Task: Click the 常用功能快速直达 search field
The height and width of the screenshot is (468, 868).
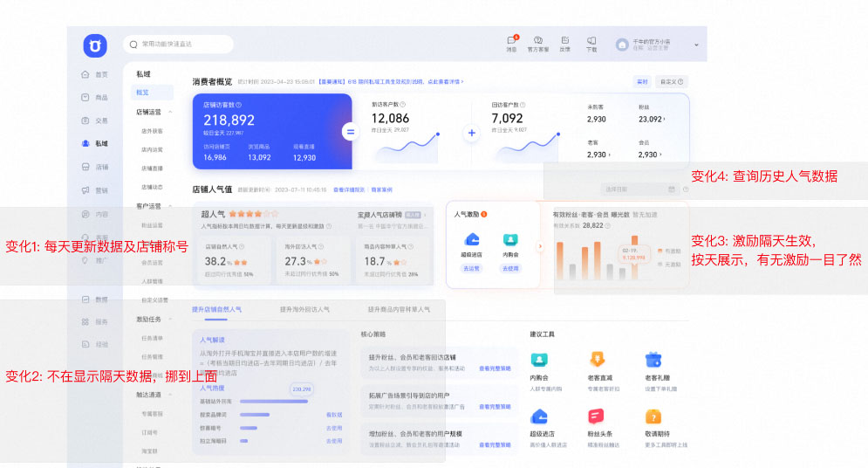Action: 178,45
